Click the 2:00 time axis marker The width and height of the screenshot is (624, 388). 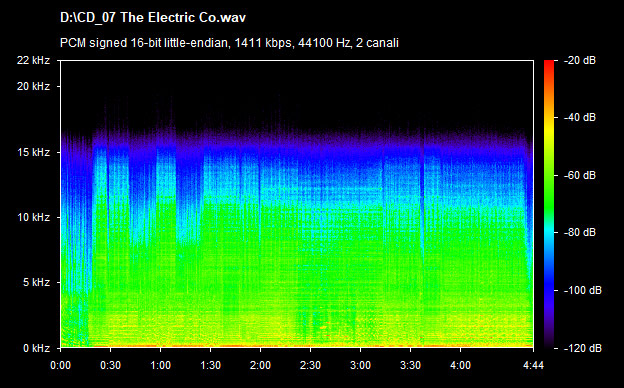pyautogui.click(x=260, y=365)
